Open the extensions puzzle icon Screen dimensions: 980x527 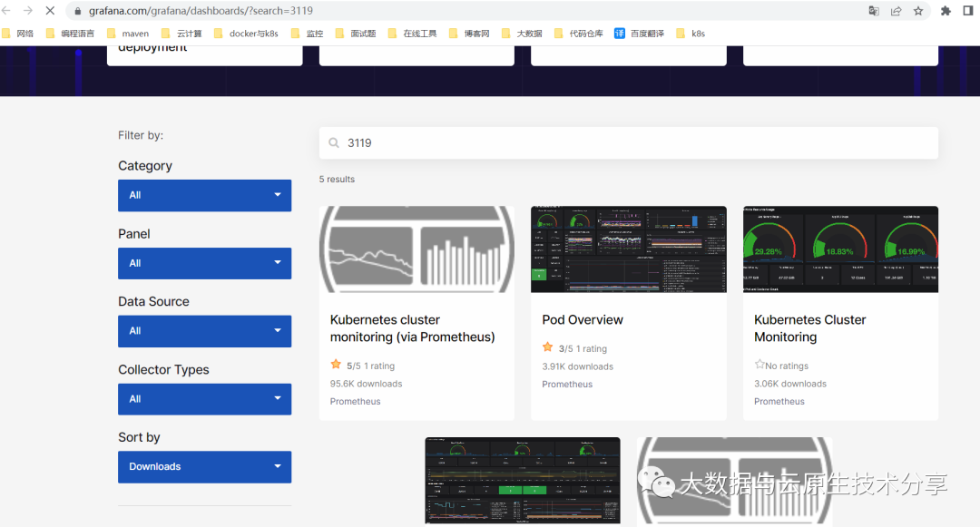[x=946, y=11]
